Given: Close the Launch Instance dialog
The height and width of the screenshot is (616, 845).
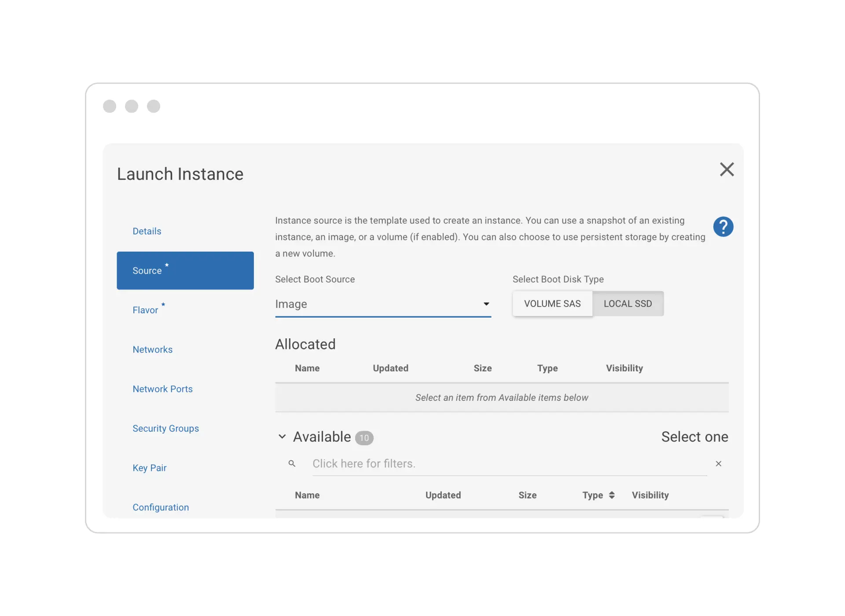Looking at the screenshot, I should 727,169.
